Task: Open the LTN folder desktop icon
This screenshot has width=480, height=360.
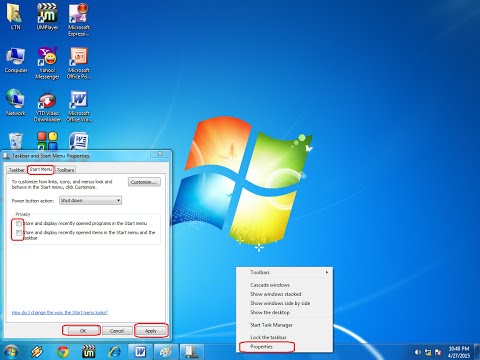Action: coord(15,17)
